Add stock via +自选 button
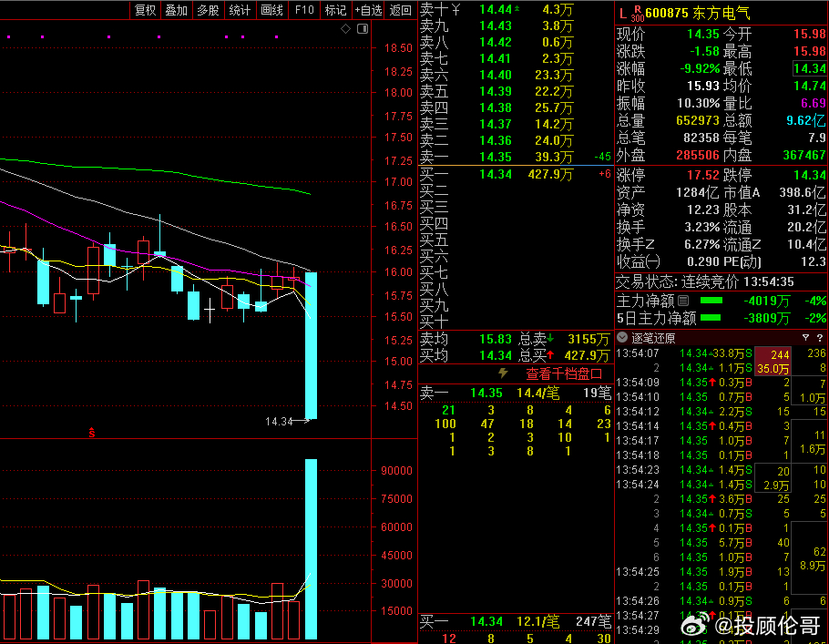Image resolution: width=829 pixels, height=644 pixels. pyautogui.click(x=368, y=10)
